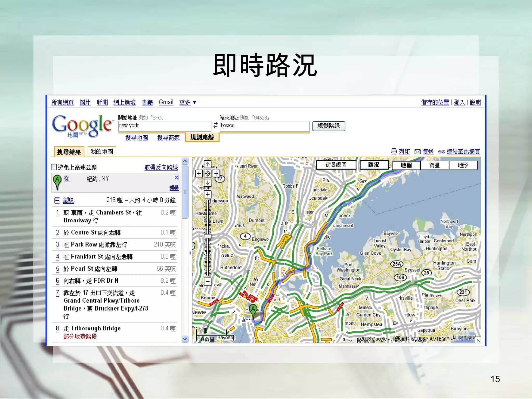
Task: Pan the map right with arrow icon
Action: pos(216,173)
